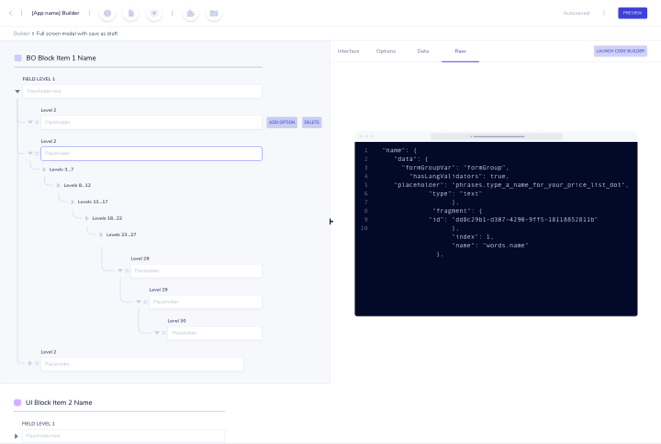Switch to the Data tab
The height and width of the screenshot is (444, 661).
(x=423, y=51)
